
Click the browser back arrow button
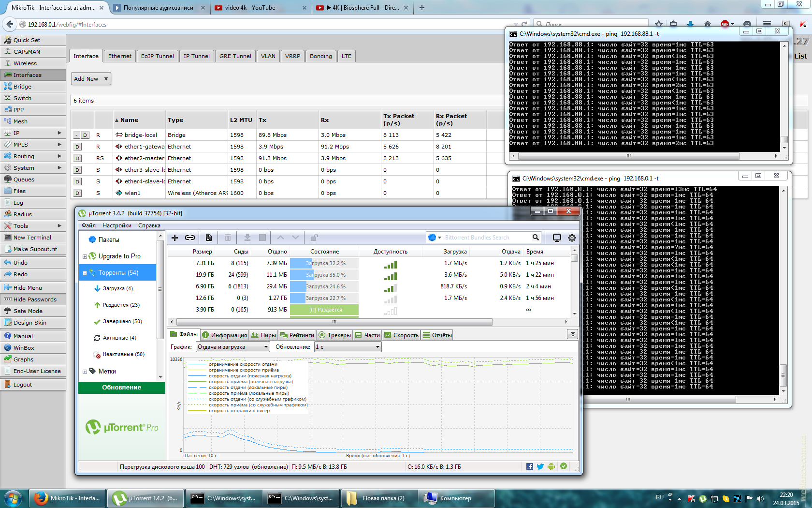[x=10, y=24]
